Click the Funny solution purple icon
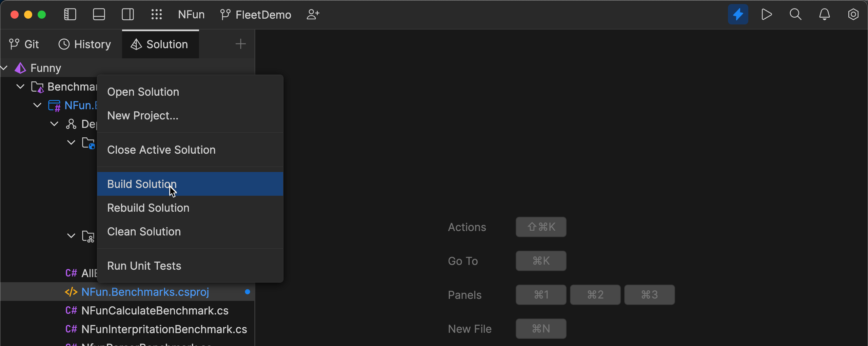The image size is (868, 346). point(20,68)
